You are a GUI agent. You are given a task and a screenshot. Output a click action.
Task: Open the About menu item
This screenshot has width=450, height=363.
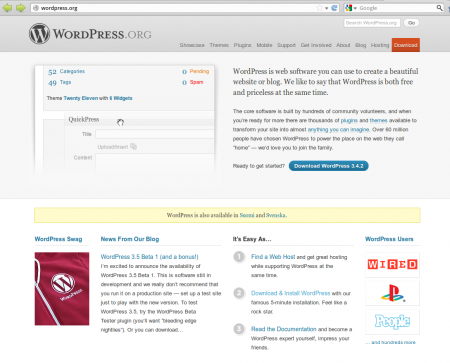[x=343, y=45]
